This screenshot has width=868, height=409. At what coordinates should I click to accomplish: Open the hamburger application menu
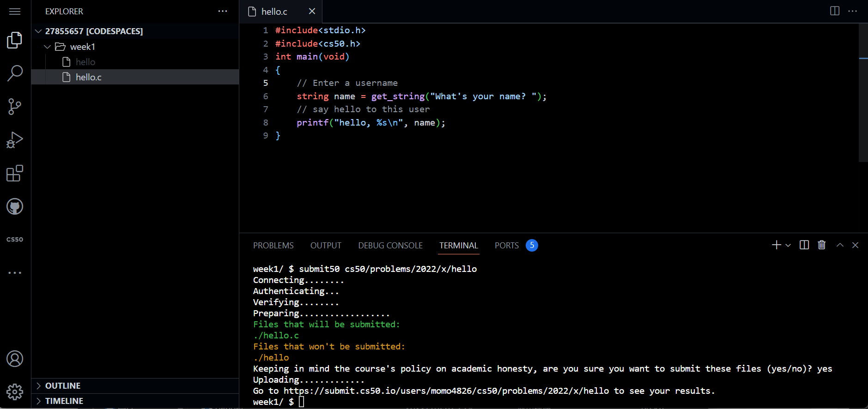coord(15,11)
